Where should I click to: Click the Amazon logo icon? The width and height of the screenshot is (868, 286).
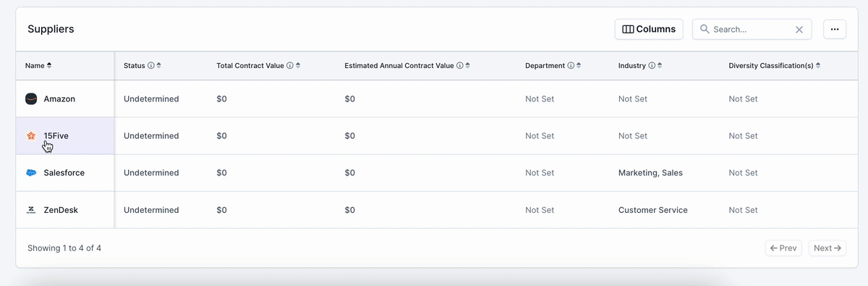(31, 99)
